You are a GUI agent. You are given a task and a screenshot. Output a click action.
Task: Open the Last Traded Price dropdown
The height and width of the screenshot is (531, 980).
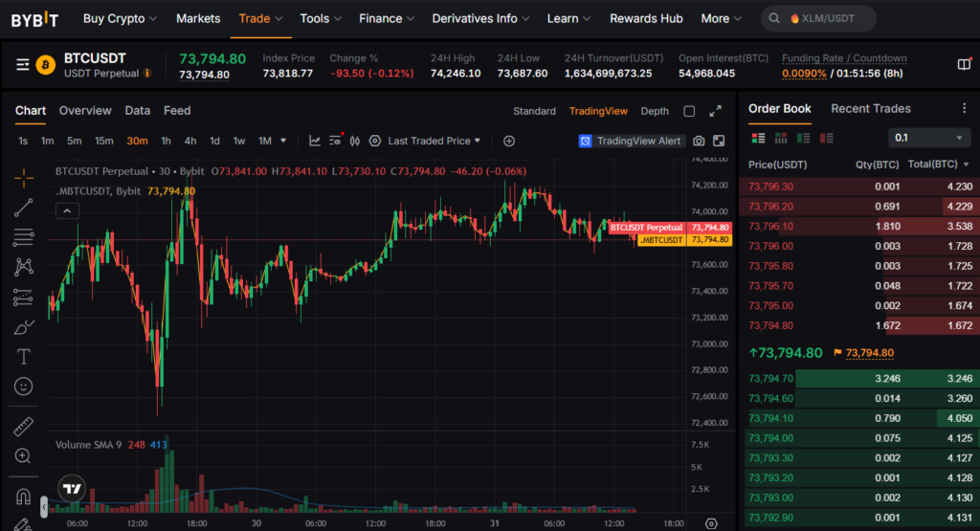pos(434,142)
